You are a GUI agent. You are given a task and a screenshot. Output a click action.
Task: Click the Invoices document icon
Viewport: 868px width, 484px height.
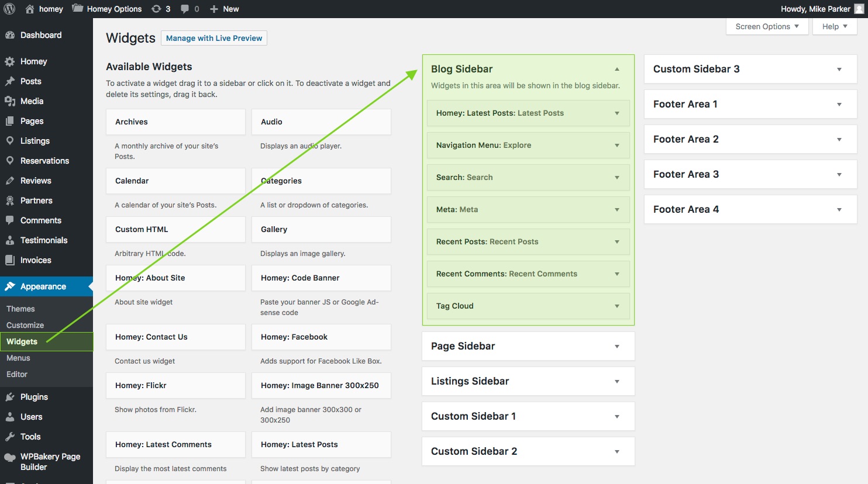click(x=10, y=260)
